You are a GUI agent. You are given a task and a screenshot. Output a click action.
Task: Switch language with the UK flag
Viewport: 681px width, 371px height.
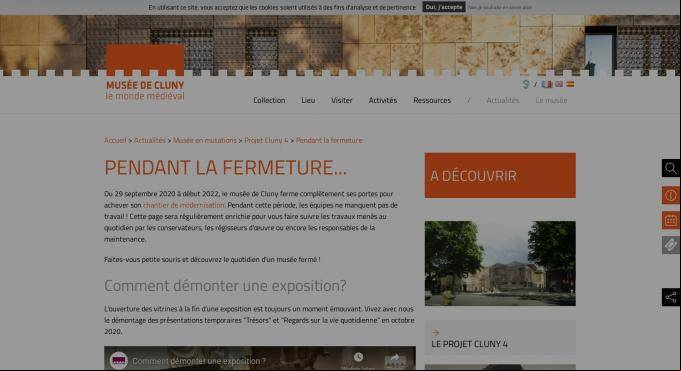(559, 84)
